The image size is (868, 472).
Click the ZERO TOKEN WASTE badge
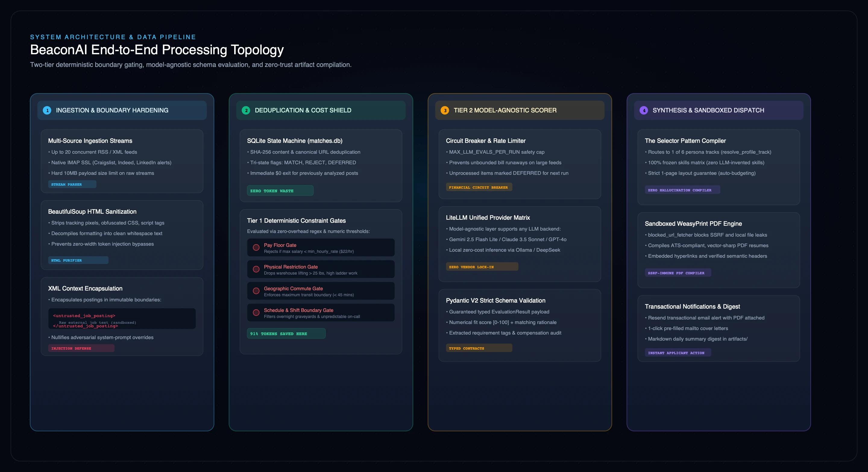(280, 191)
